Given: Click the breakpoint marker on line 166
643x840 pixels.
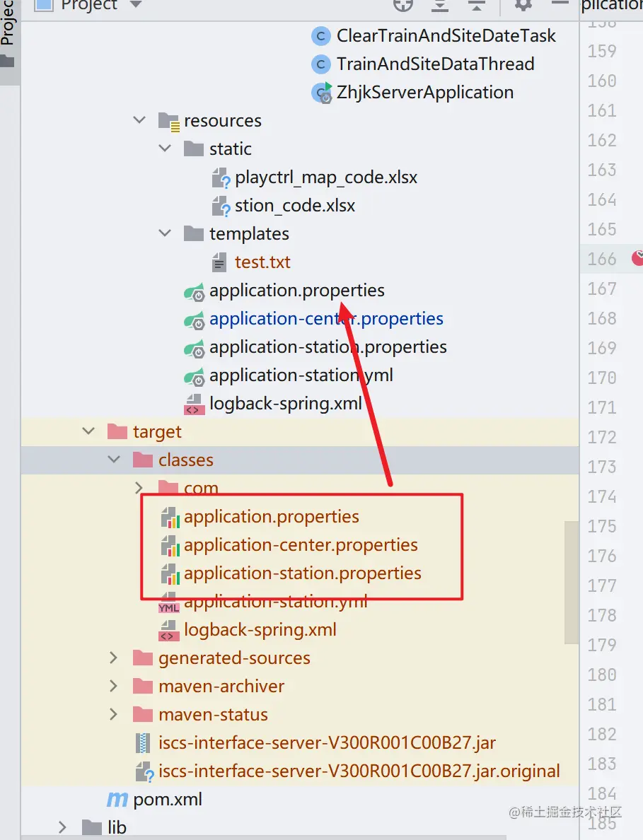Looking at the screenshot, I should click(637, 258).
